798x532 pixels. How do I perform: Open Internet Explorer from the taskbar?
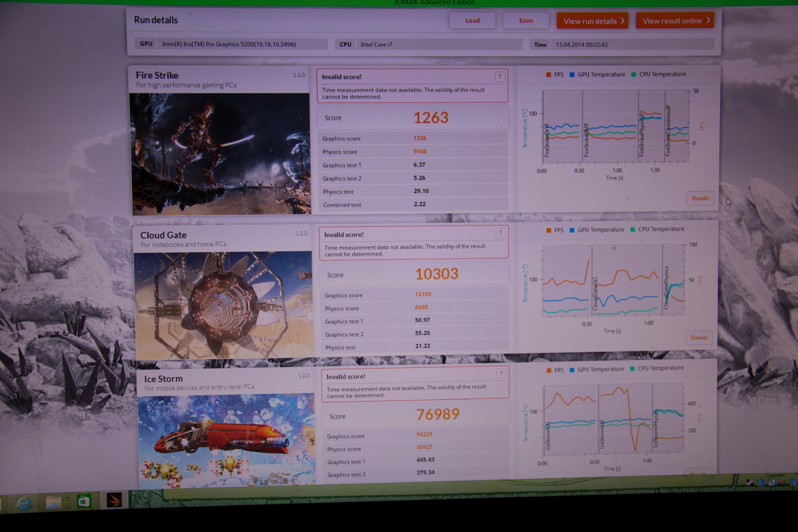pos(23,503)
